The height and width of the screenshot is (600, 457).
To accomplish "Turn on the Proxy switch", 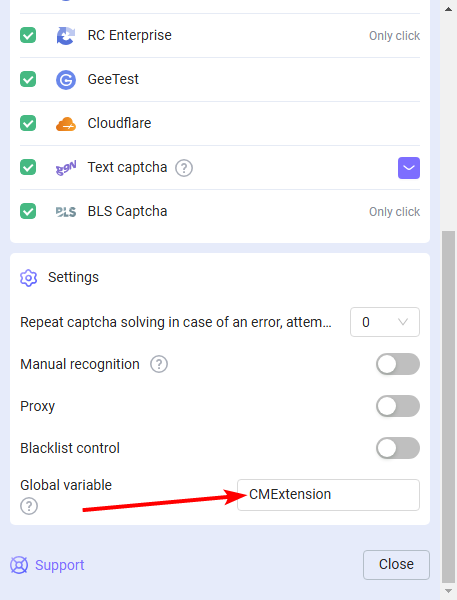I will [x=398, y=406].
